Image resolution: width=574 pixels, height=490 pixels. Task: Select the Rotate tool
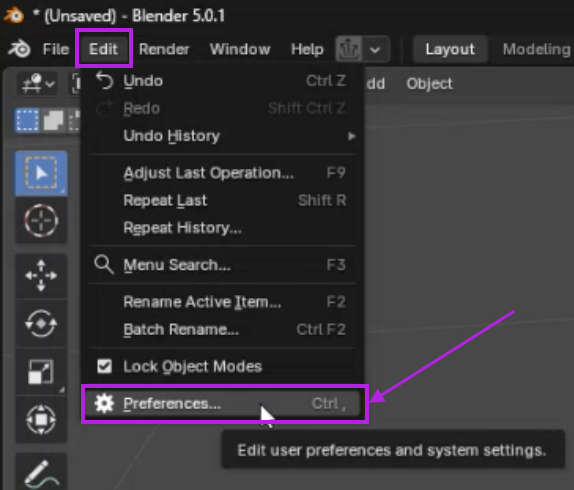(41, 323)
